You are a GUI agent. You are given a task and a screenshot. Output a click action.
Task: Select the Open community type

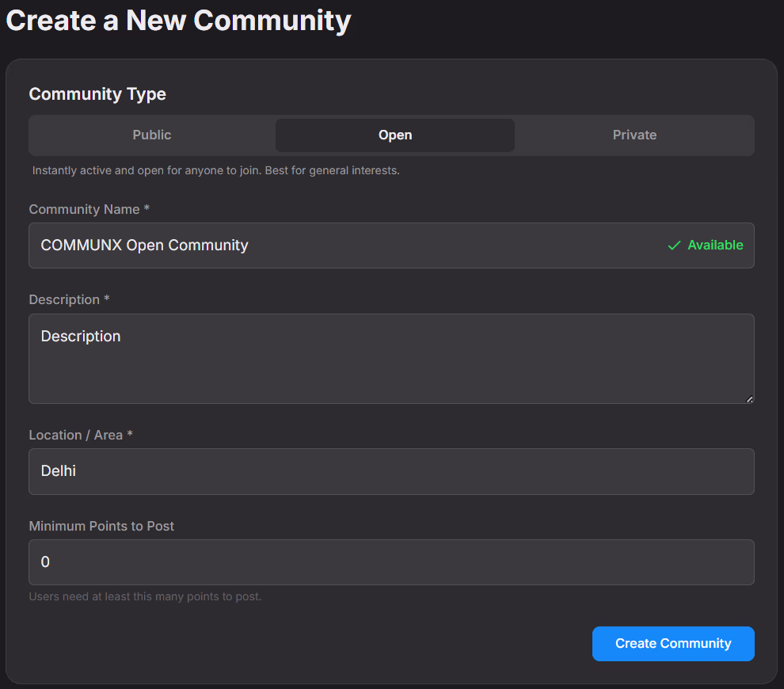395,135
